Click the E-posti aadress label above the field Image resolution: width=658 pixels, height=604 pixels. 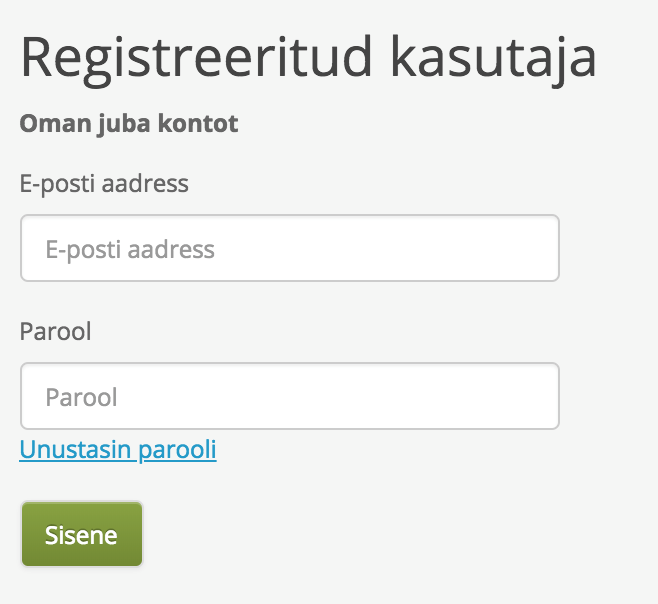tap(104, 184)
